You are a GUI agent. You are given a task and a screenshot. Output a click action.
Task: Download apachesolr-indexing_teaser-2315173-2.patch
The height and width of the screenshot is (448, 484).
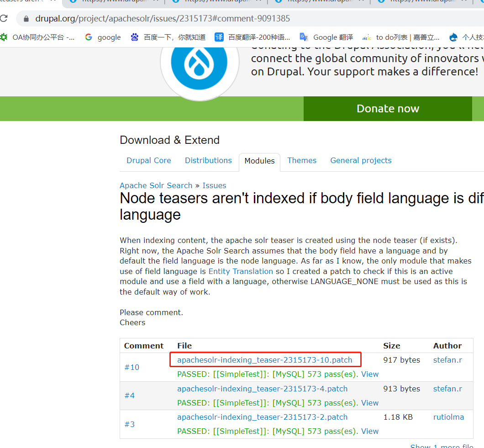click(x=263, y=417)
